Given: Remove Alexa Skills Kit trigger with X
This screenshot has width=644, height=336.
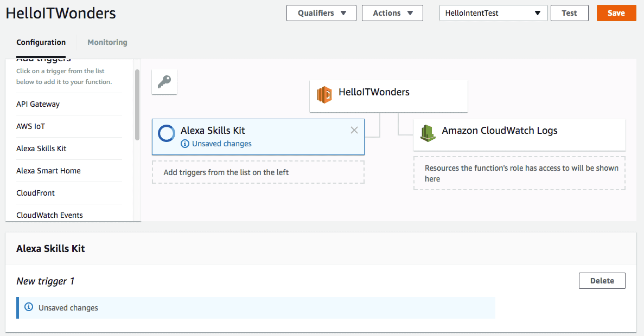Looking at the screenshot, I should point(354,130).
